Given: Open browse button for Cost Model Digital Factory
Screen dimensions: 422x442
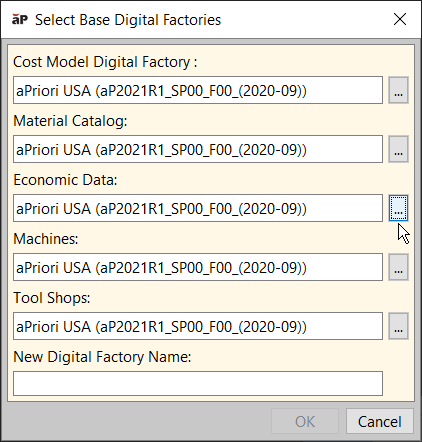Looking at the screenshot, I should 398,90.
